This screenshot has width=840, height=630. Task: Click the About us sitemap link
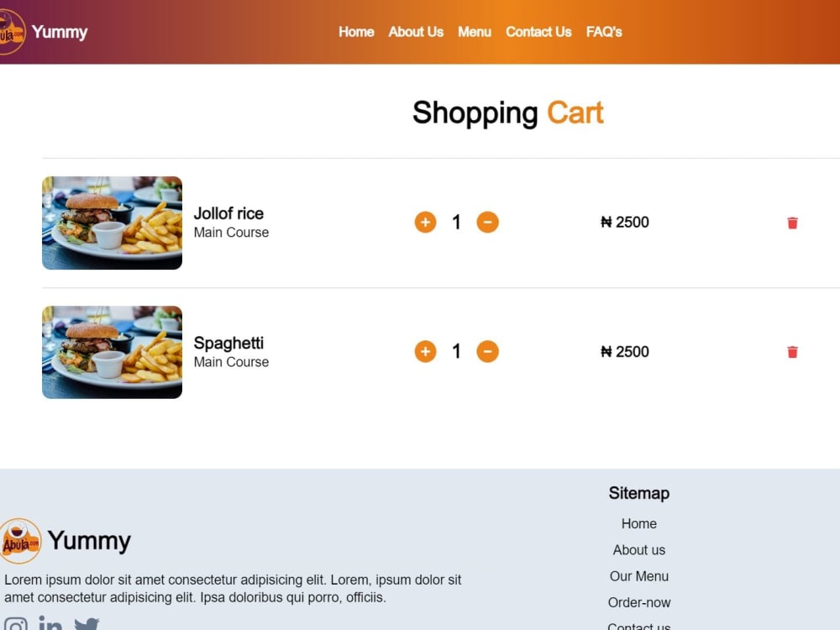638,550
